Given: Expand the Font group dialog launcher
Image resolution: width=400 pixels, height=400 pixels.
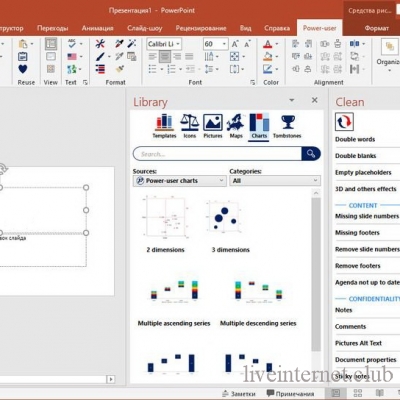Looking at the screenshot, I should coord(253,82).
